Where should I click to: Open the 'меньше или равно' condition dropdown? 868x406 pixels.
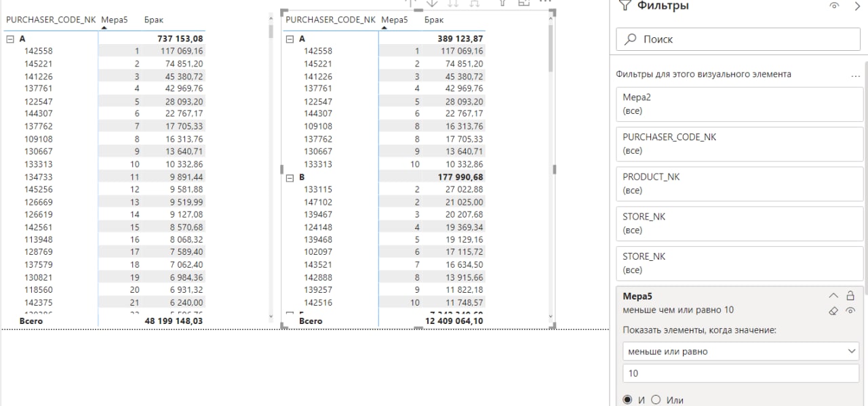point(741,352)
